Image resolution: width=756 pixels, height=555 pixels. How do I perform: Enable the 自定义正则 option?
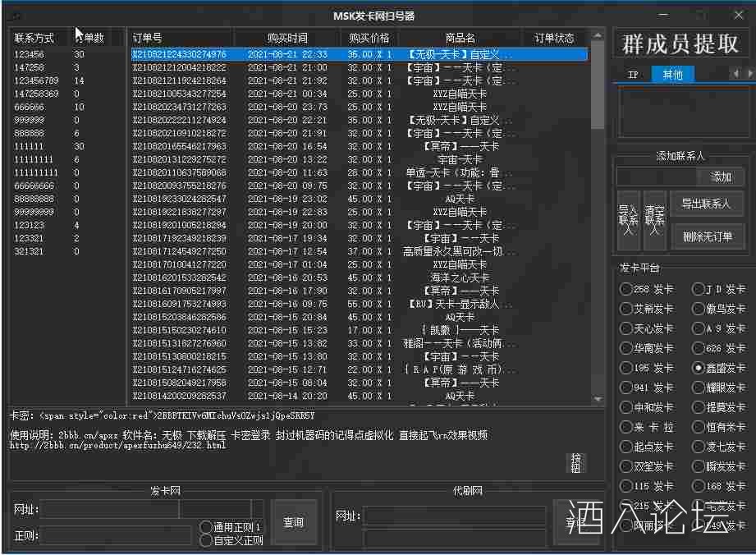pos(206,540)
